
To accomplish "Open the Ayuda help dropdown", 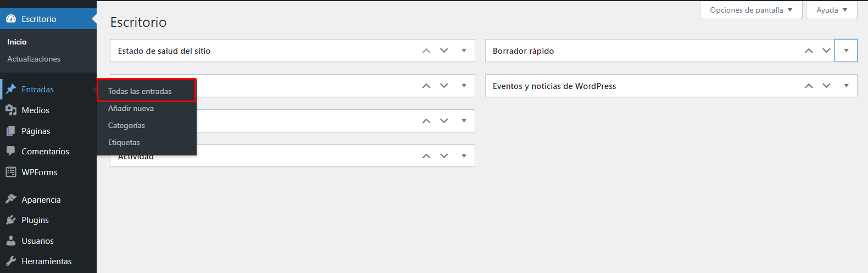I will pos(831,10).
